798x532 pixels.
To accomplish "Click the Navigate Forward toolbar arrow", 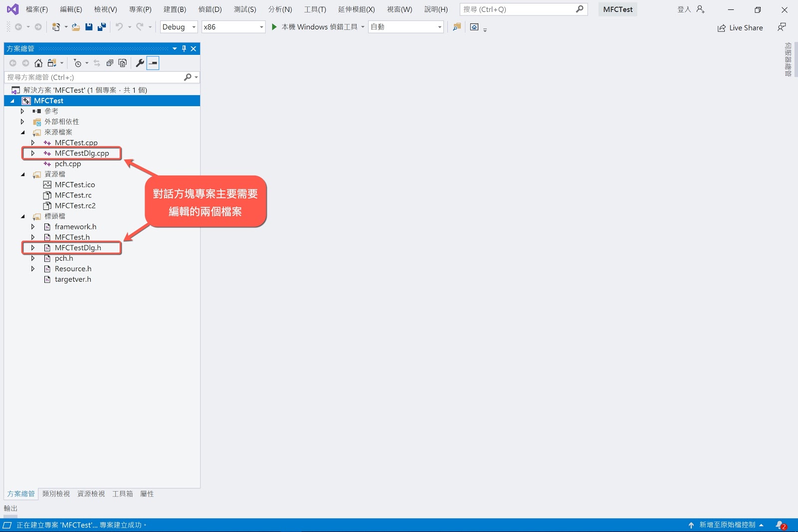I will pos(38,27).
